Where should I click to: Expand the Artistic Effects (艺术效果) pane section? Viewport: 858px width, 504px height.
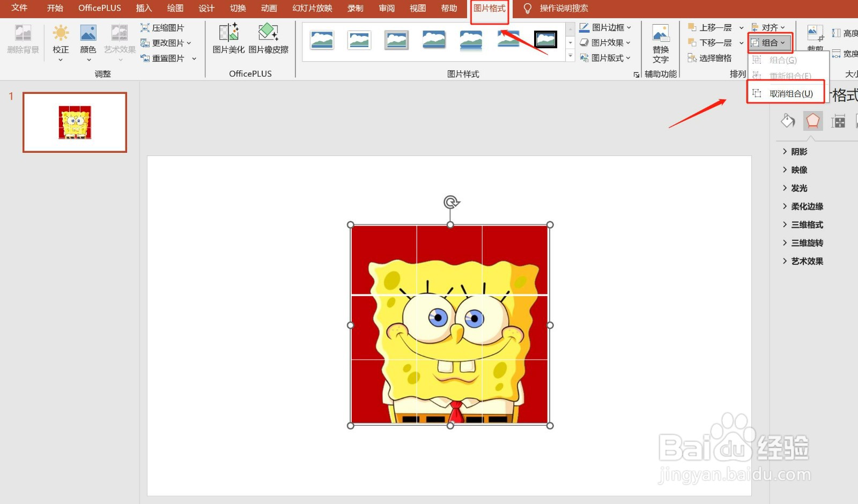tap(803, 261)
